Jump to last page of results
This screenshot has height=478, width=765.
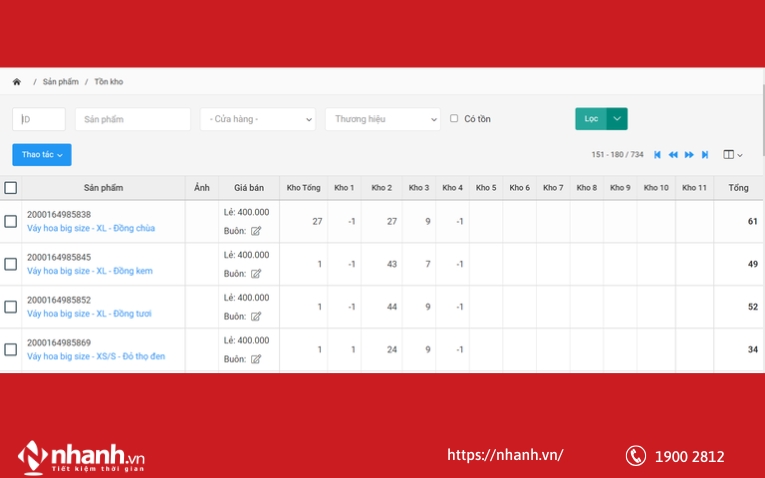click(705, 155)
